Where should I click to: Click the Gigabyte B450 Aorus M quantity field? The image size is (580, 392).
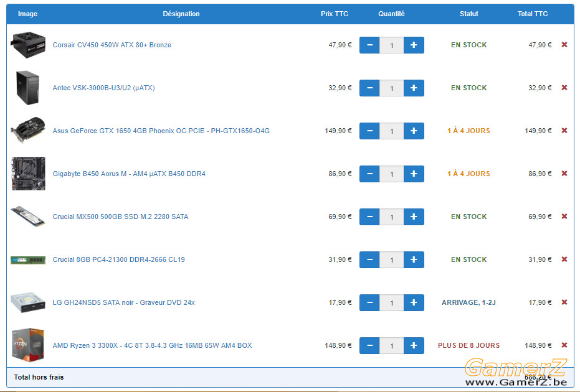tap(392, 174)
